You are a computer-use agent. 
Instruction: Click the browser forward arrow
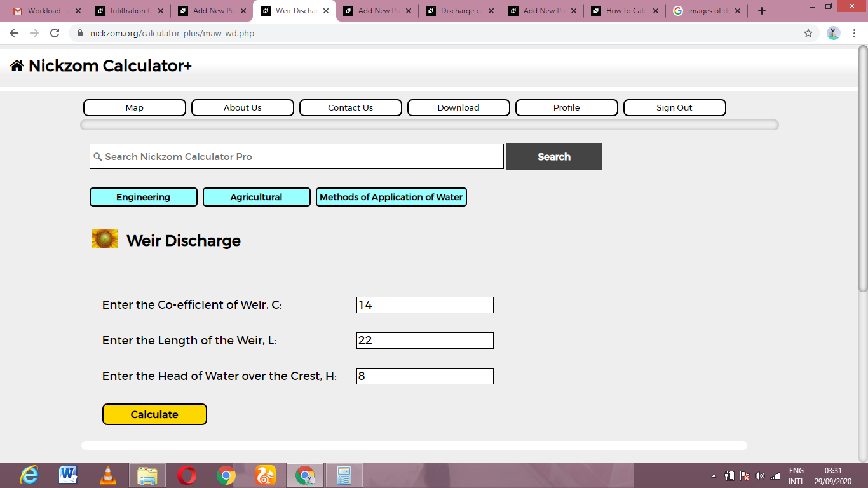[x=34, y=33]
